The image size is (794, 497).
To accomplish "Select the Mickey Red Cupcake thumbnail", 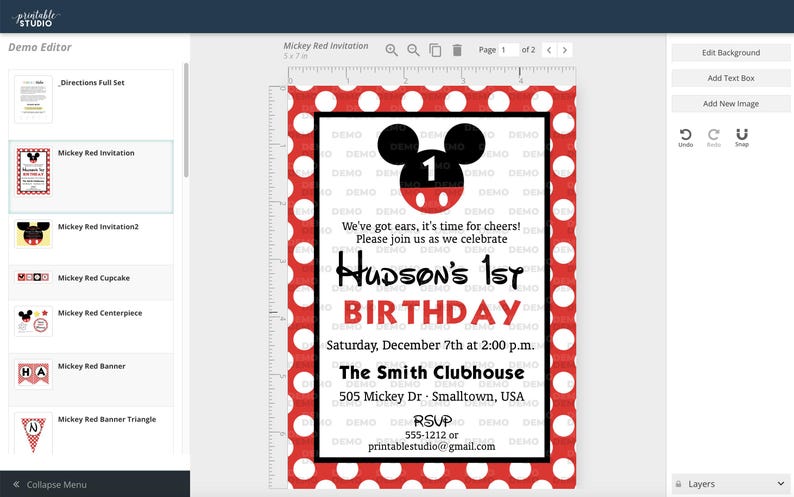I will tap(33, 277).
